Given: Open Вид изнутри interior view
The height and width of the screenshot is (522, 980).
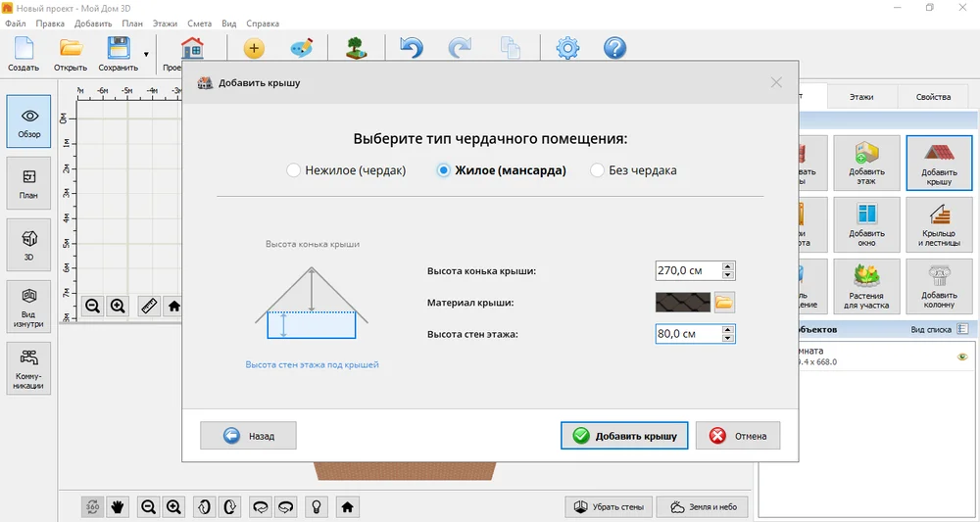Looking at the screenshot, I should (28, 307).
